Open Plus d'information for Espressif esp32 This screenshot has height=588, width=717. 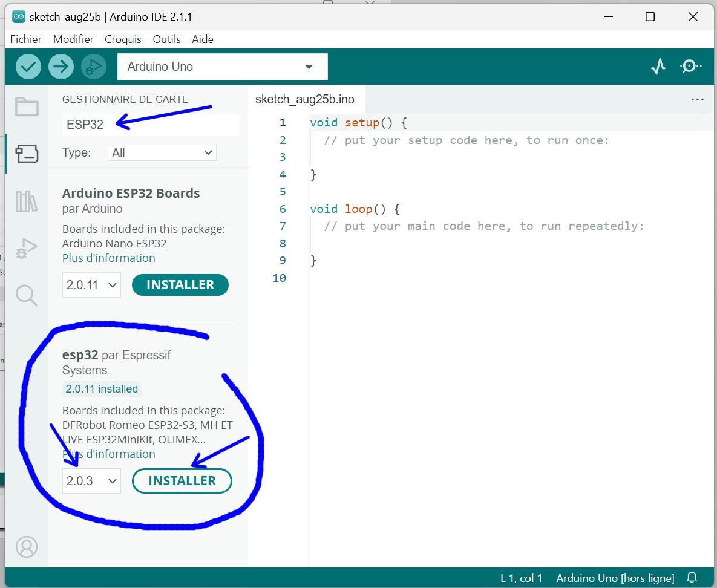(109, 454)
